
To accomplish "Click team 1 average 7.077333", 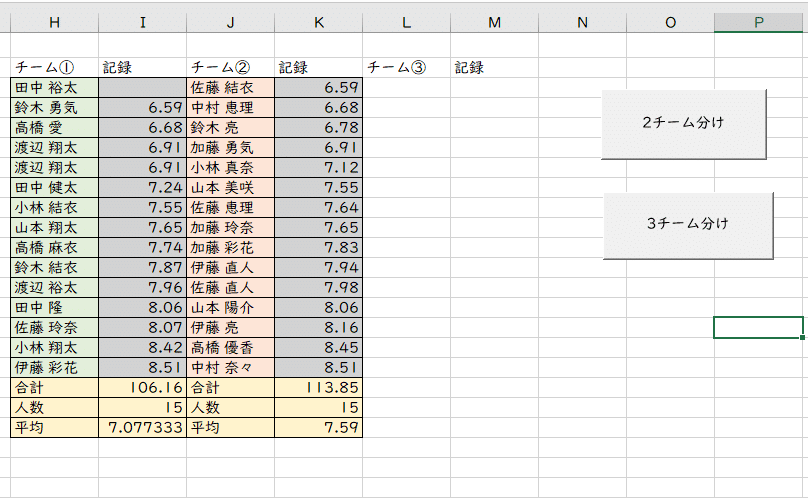I will [142, 428].
